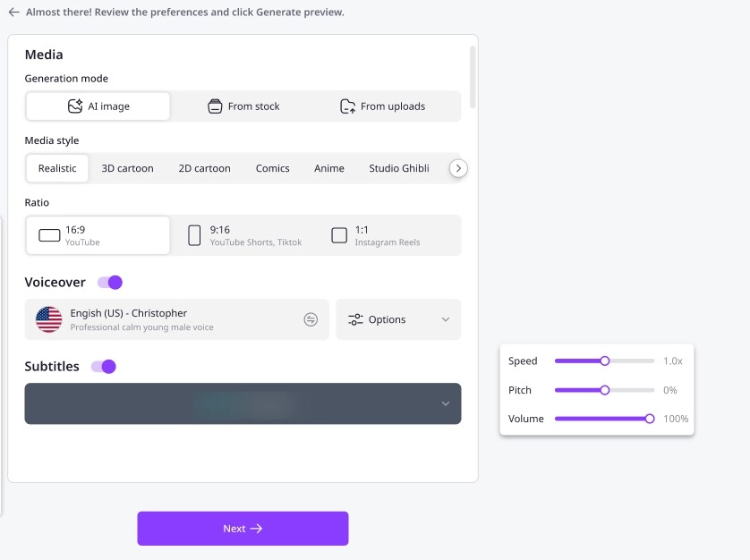Click the back arrow icon at top
This screenshot has height=560, width=750.
(13, 13)
